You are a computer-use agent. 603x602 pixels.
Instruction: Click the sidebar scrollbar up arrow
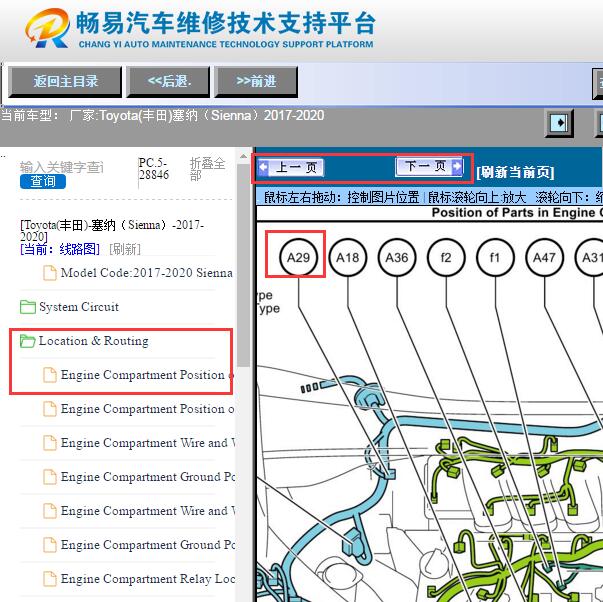click(x=243, y=157)
